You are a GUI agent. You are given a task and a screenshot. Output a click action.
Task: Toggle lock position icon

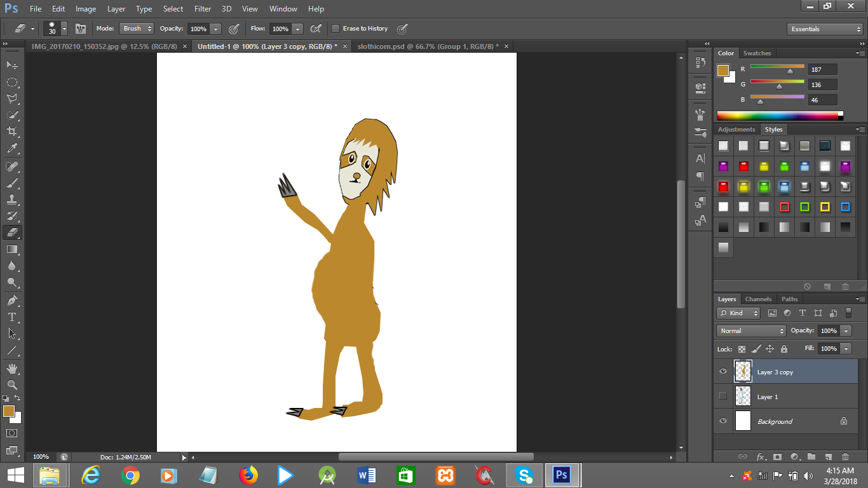[x=770, y=349]
